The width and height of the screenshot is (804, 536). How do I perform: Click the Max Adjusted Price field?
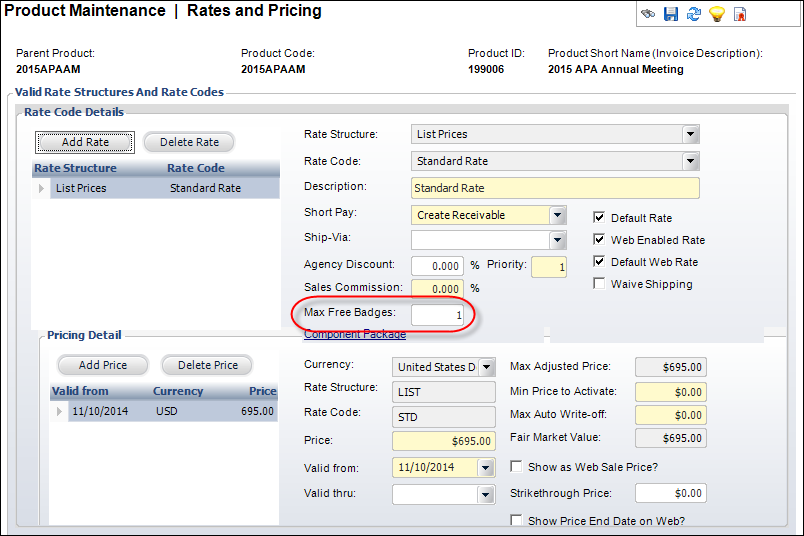point(671,367)
